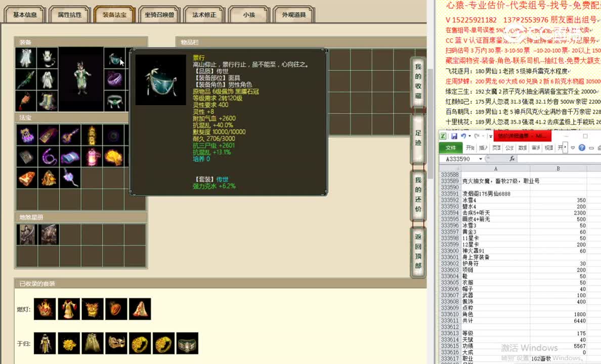The image size is (601, 364).
Task: Open the Name Box dropdown showing A333590
Action: click(481, 158)
